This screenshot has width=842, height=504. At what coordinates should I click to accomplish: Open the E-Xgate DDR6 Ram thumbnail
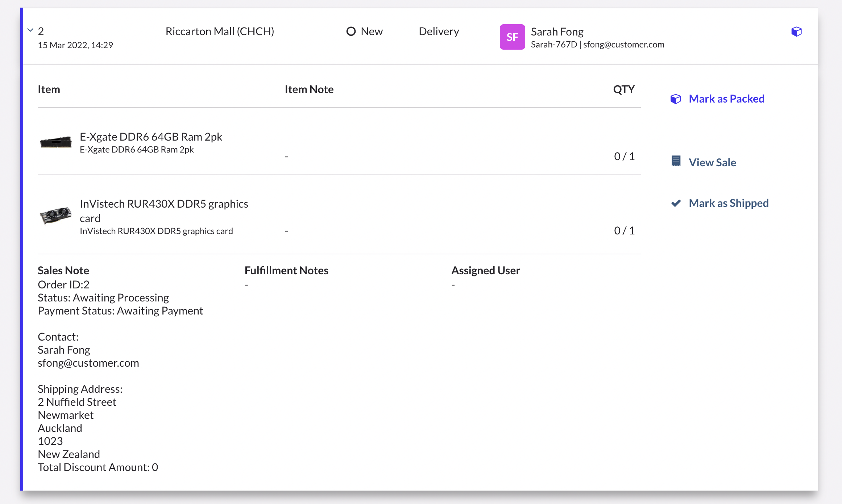coord(55,142)
